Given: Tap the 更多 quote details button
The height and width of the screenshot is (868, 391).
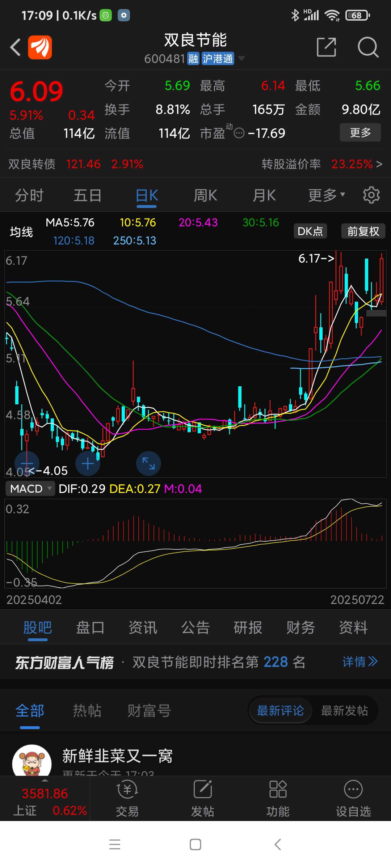Looking at the screenshot, I should 360,132.
